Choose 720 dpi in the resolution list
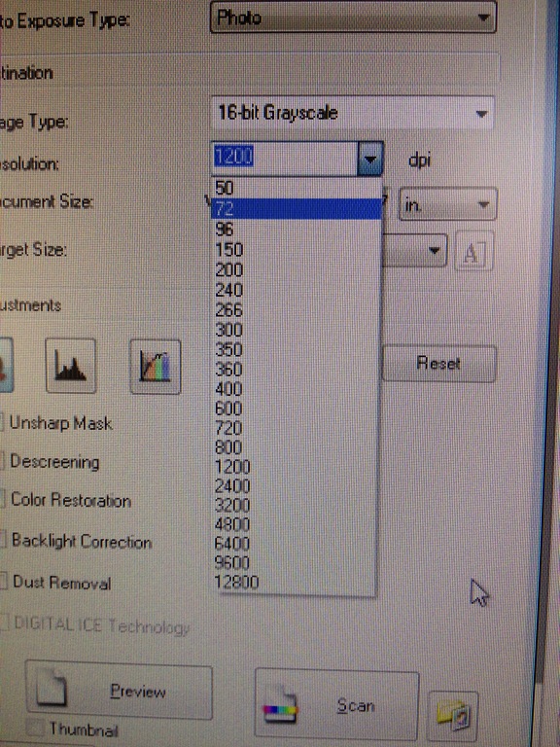 (x=296, y=428)
